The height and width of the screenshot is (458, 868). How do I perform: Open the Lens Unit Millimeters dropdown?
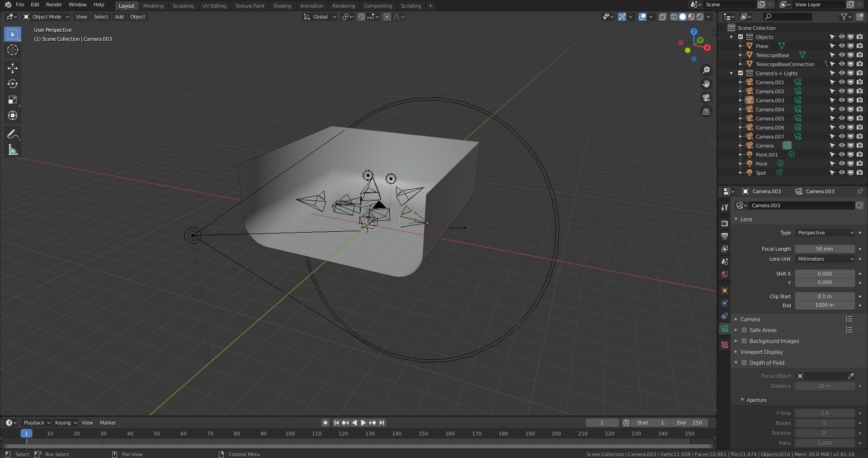point(825,259)
